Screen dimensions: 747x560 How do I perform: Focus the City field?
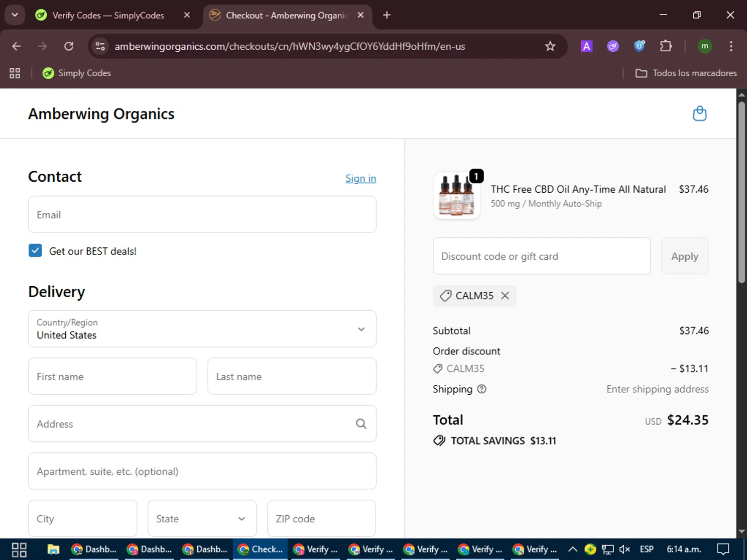tap(83, 519)
